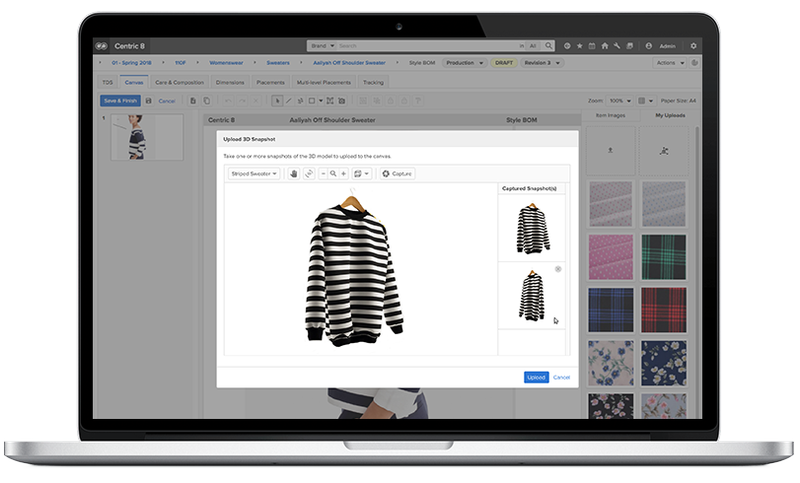This screenshot has width=800, height=483.
Task: Open the settings gear in top bar
Action: [x=694, y=46]
